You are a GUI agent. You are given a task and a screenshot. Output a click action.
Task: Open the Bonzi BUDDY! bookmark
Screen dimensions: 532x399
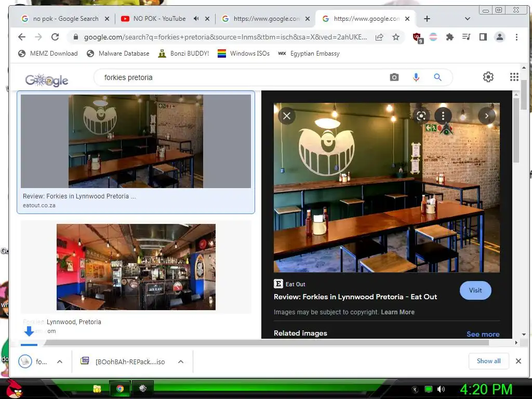click(x=183, y=54)
